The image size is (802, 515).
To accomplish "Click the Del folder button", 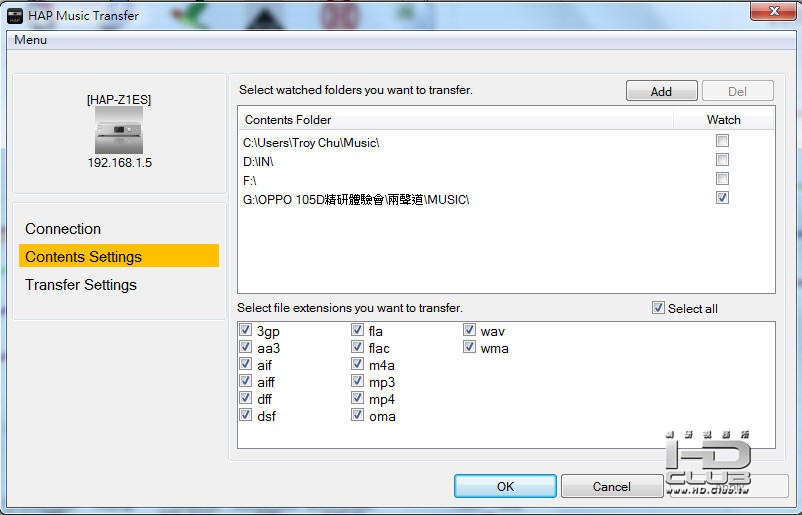I will click(x=738, y=91).
